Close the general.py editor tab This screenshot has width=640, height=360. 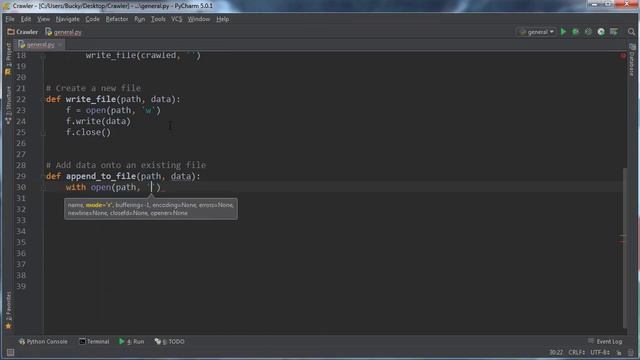60,44
